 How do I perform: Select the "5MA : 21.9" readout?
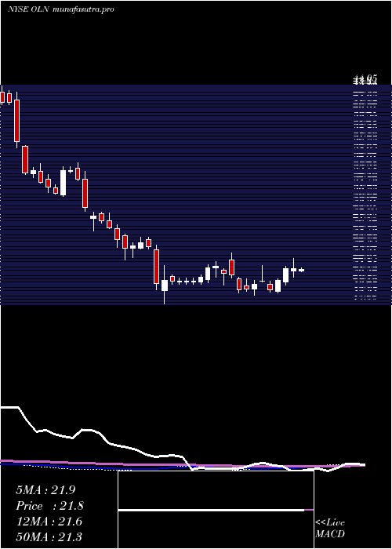(x=45, y=490)
